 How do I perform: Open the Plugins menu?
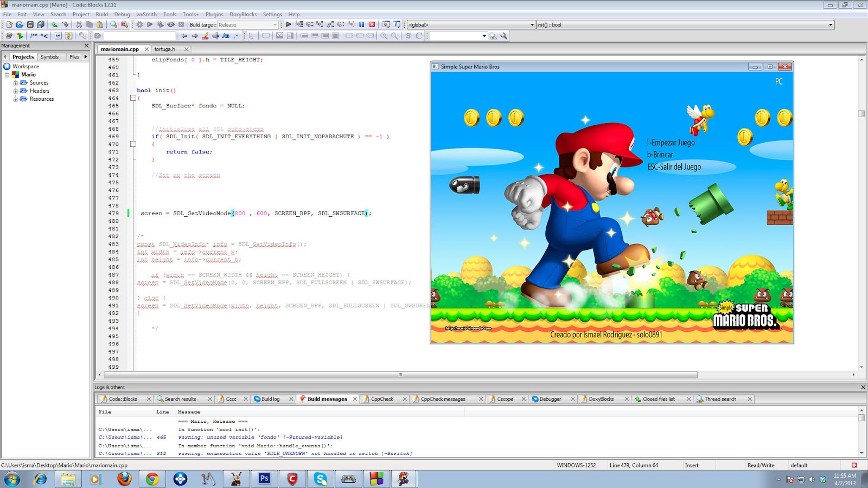click(x=214, y=15)
